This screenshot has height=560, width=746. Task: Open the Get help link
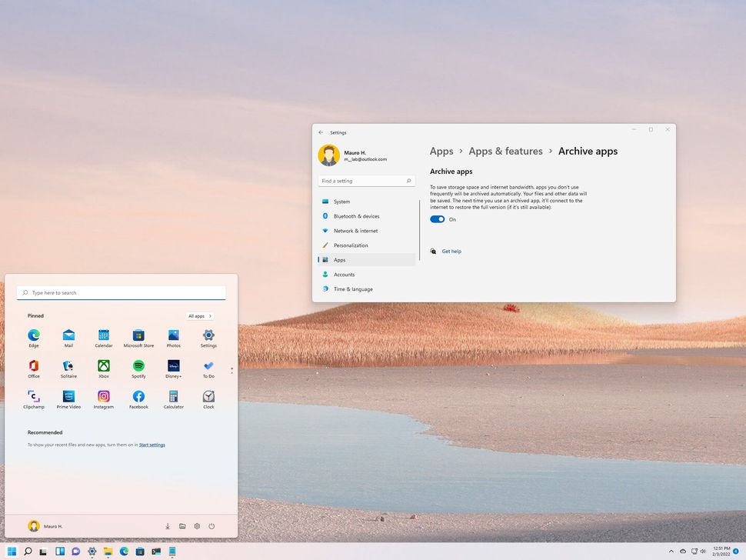[451, 251]
